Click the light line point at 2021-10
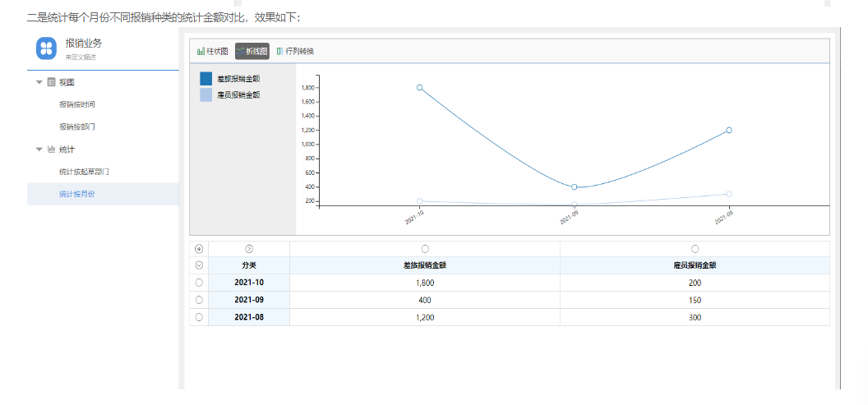 pyautogui.click(x=419, y=201)
